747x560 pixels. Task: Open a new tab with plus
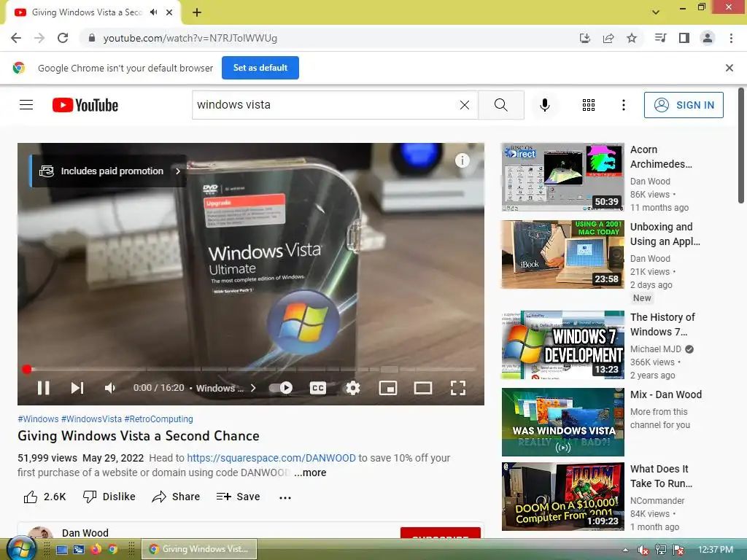click(x=197, y=12)
